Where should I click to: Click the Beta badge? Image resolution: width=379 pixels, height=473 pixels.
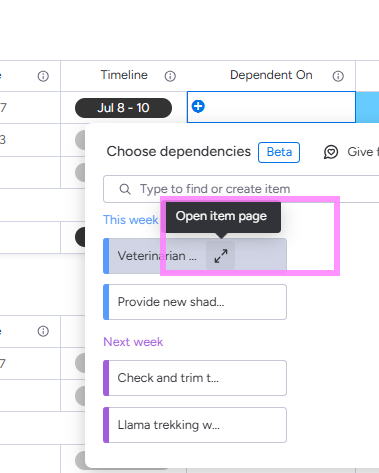point(279,152)
